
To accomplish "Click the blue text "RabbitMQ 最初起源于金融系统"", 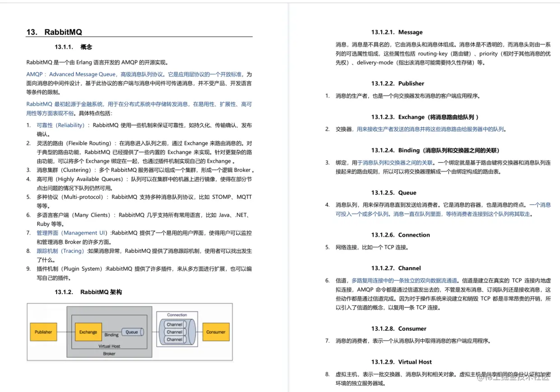I will tap(65, 104).
